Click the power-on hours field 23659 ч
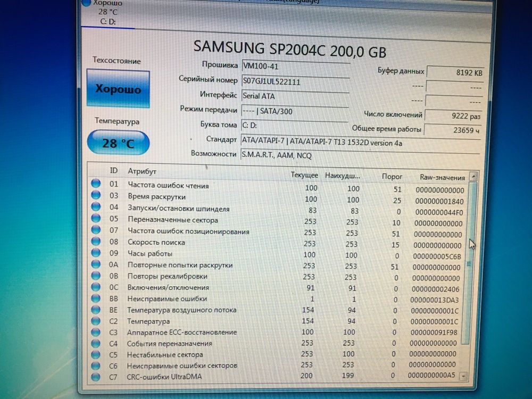532x399 pixels. 452,130
